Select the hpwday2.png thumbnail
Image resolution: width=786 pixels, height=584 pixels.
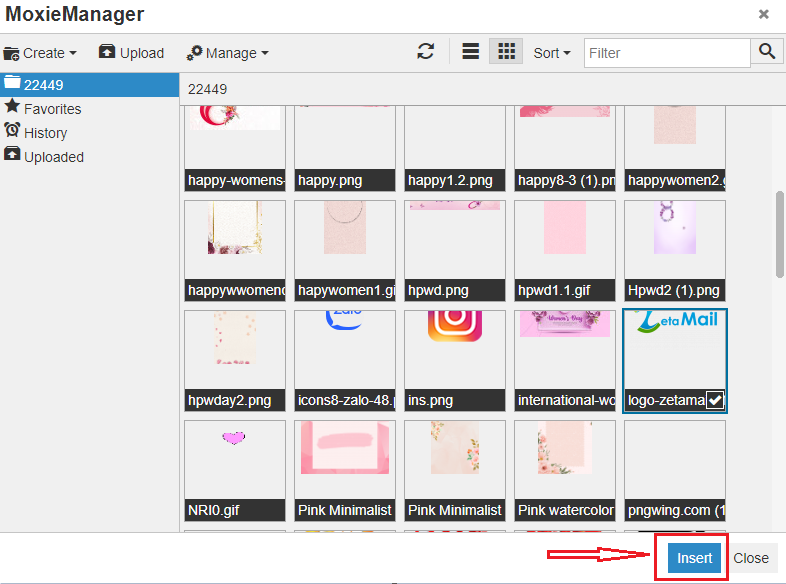tap(235, 361)
